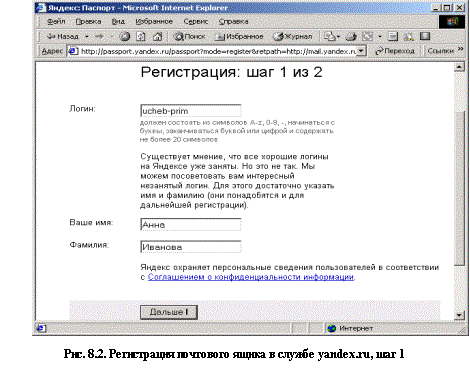Viewport: 470px width, 379px height.
Task: Click the heading Регистрация: шаг 1 из 2
Action: (231, 72)
